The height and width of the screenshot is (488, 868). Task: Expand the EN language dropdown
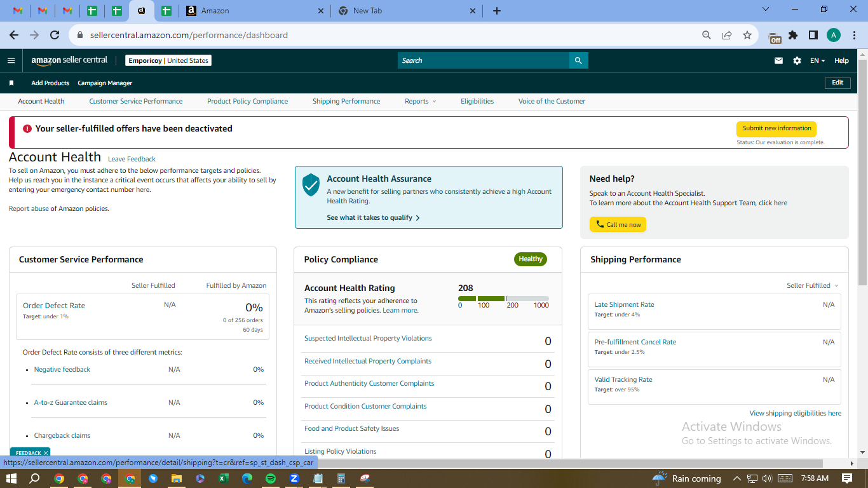[817, 60]
